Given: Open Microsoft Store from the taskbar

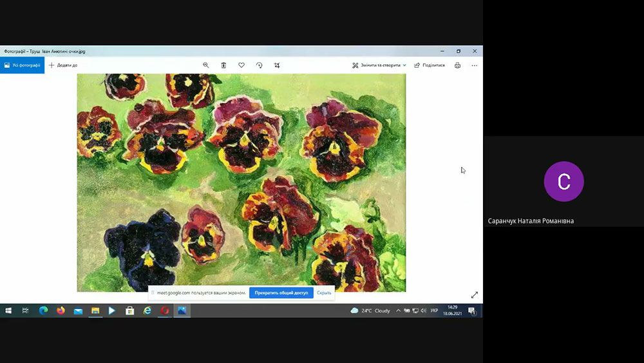Looking at the screenshot, I should click(x=130, y=310).
